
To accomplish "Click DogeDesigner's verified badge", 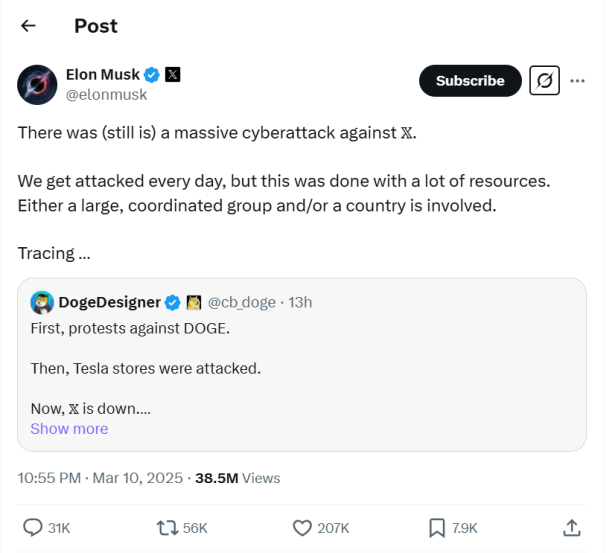I will coord(172,303).
